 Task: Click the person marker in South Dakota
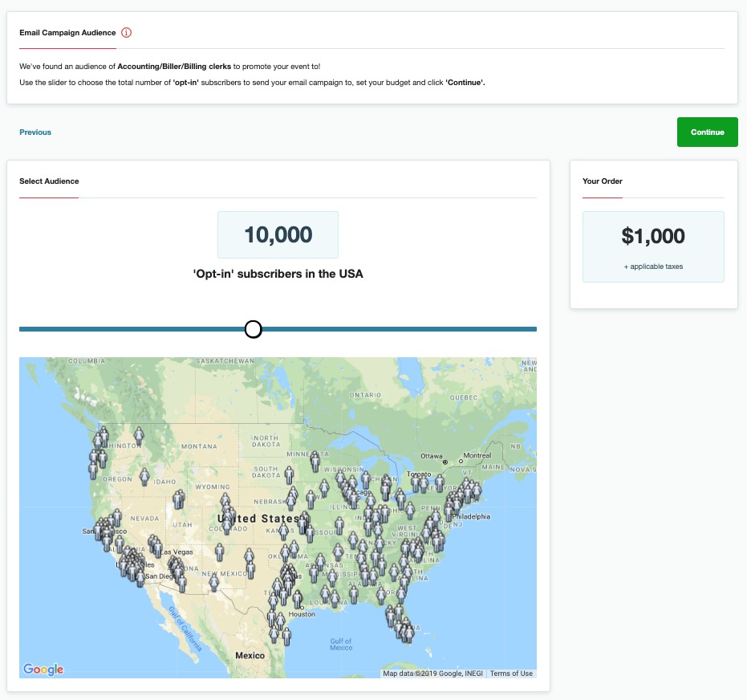[x=289, y=475]
